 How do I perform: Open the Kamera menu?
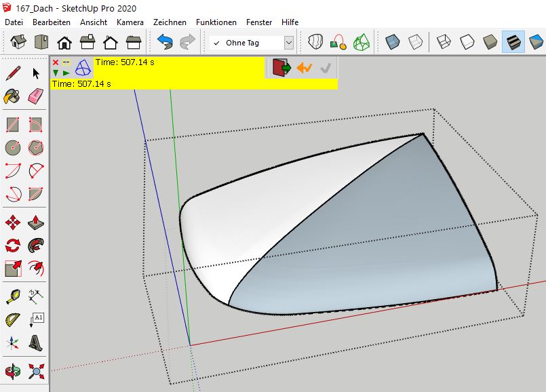(x=130, y=22)
